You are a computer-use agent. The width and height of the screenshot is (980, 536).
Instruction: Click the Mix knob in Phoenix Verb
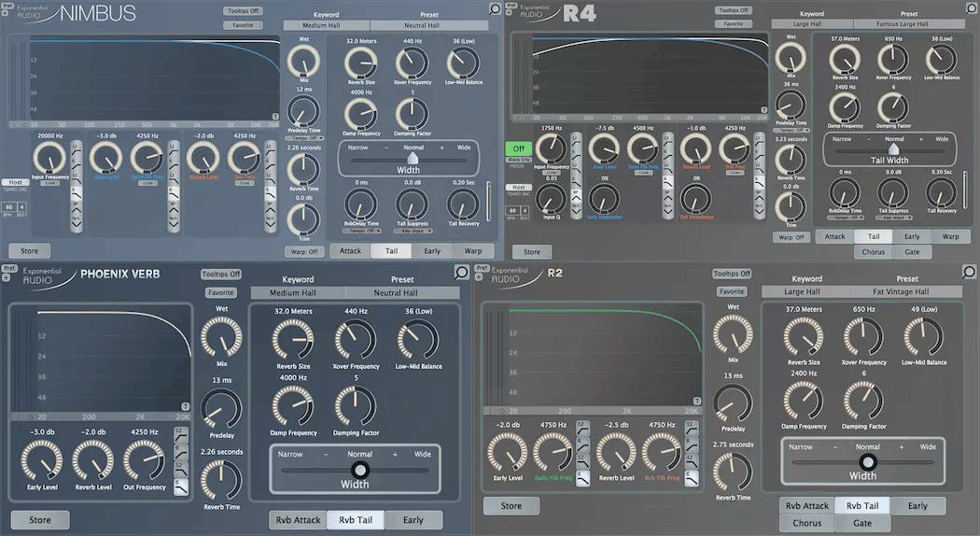coord(221,337)
